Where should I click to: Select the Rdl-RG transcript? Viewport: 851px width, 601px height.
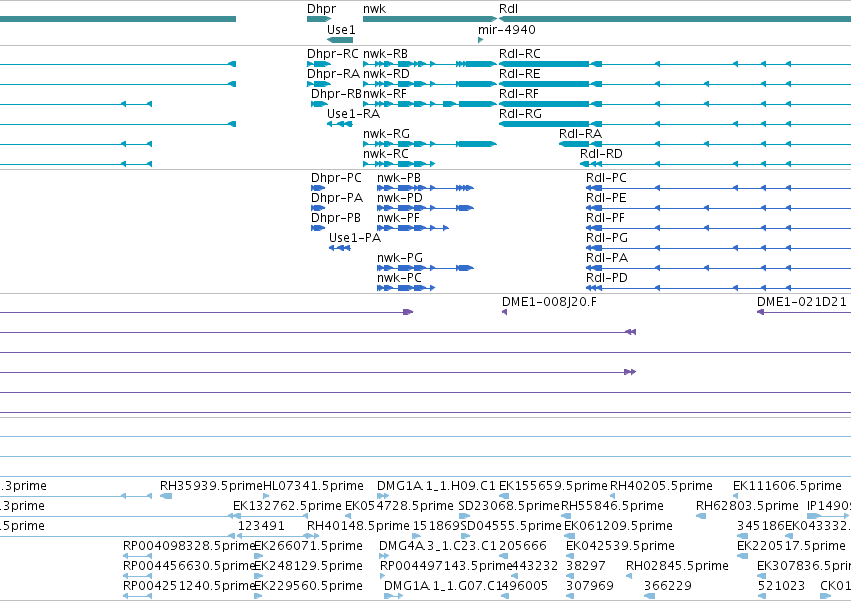(x=675, y=124)
